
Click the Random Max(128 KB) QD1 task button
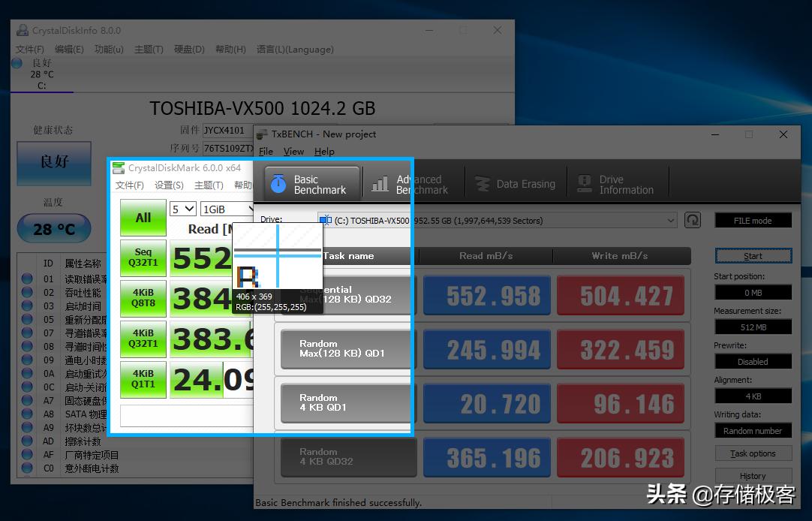click(348, 348)
